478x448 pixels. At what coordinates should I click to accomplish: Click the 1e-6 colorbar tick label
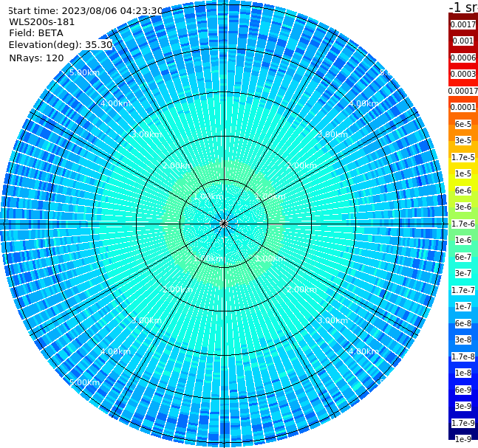(463, 240)
